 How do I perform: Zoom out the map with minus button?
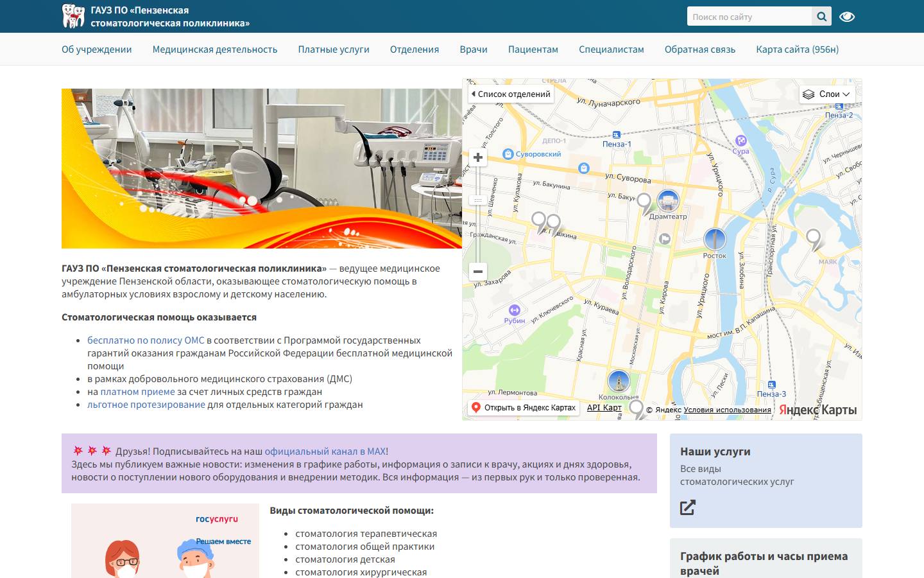(x=478, y=271)
